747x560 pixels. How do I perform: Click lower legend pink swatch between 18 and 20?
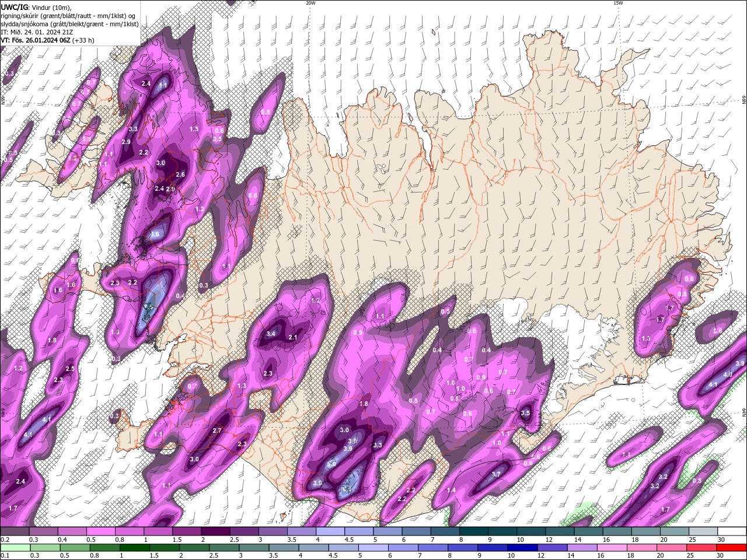[x=643, y=547]
